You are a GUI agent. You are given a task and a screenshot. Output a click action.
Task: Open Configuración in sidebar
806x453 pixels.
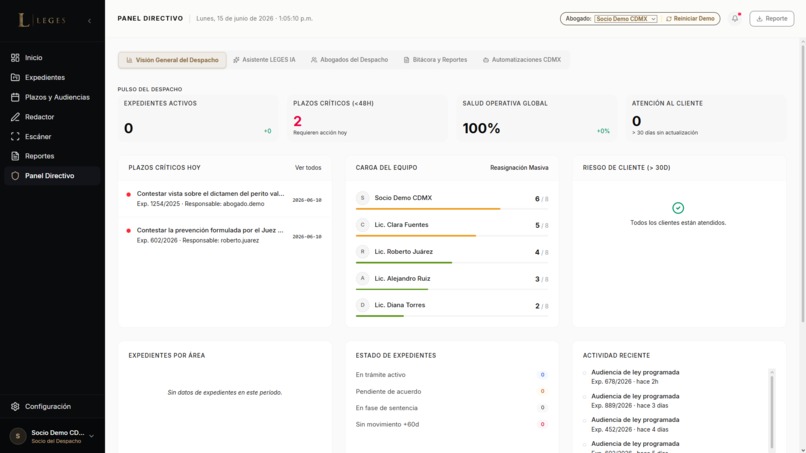point(52,406)
